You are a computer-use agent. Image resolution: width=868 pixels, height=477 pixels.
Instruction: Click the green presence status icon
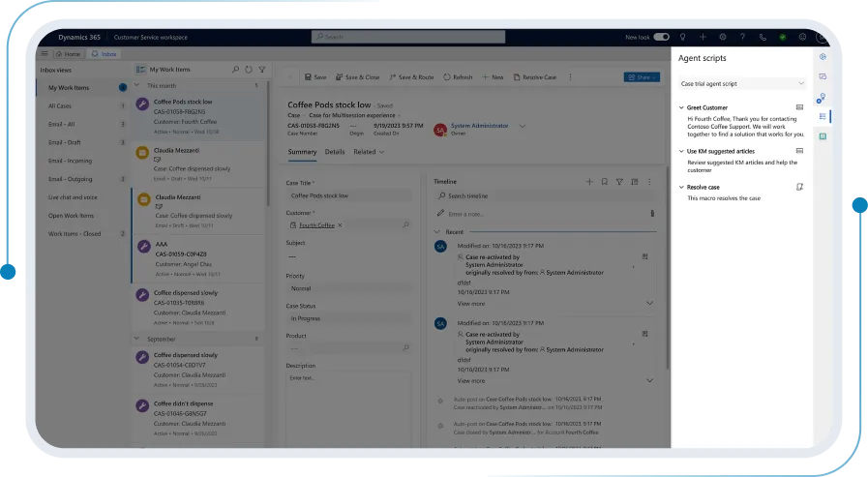point(782,37)
